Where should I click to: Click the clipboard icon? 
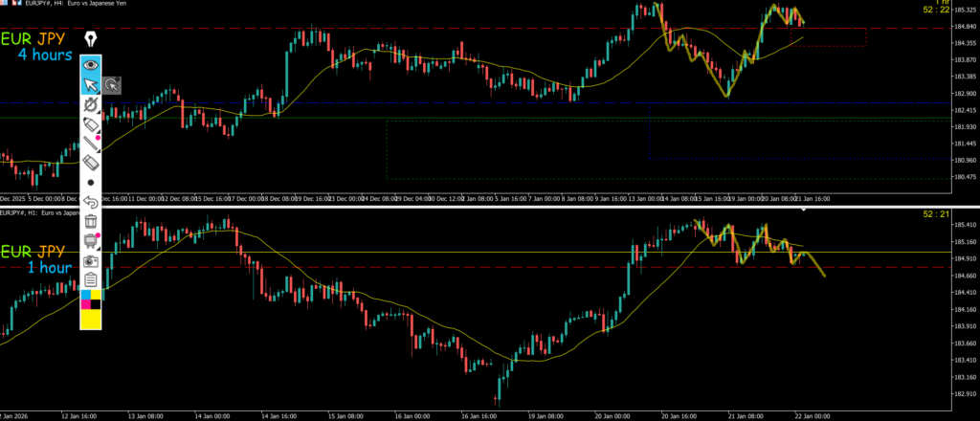point(91,279)
